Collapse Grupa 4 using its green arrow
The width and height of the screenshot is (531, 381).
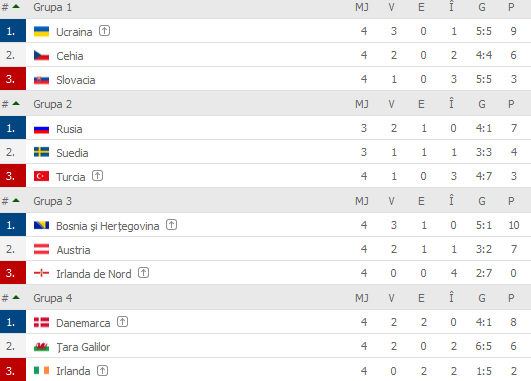16,297
